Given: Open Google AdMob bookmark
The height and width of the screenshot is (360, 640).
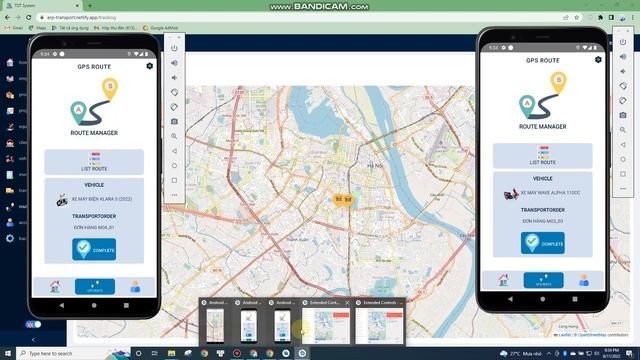Looking at the screenshot, I should coord(160,28).
